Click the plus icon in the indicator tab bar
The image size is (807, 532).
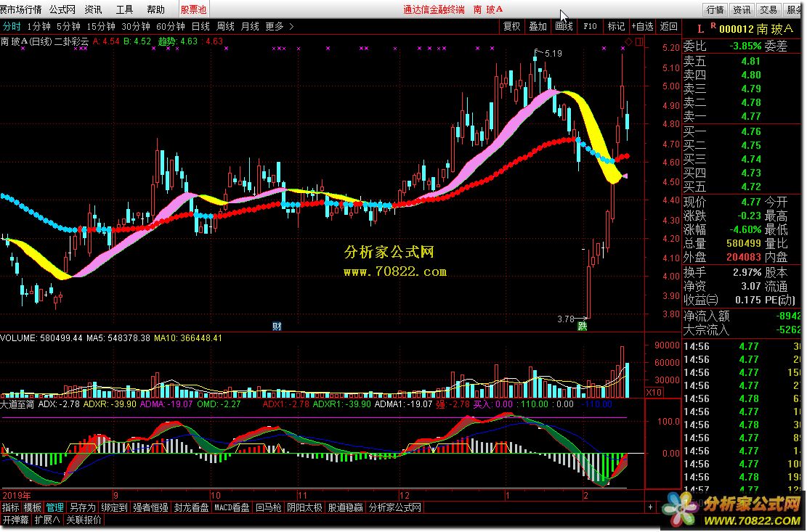649,507
